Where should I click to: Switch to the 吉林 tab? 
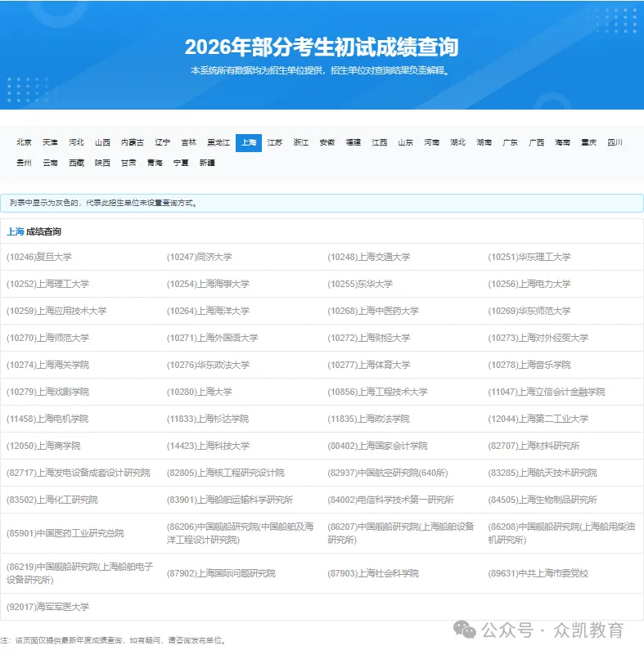[189, 142]
